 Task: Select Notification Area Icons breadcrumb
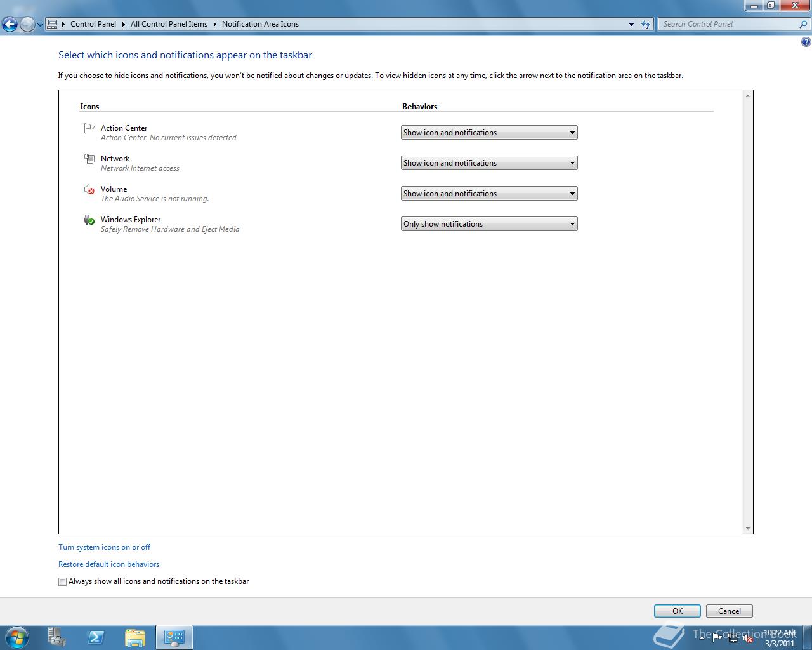(260, 24)
